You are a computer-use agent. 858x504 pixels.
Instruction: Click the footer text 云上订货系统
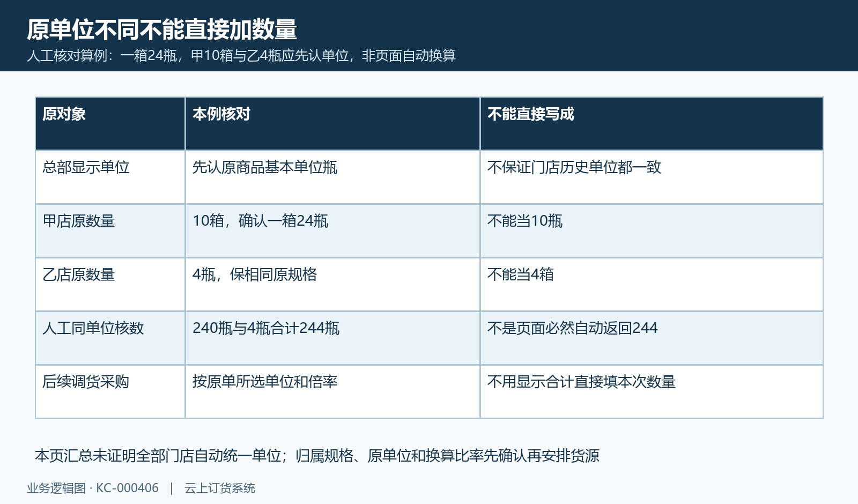point(220,488)
